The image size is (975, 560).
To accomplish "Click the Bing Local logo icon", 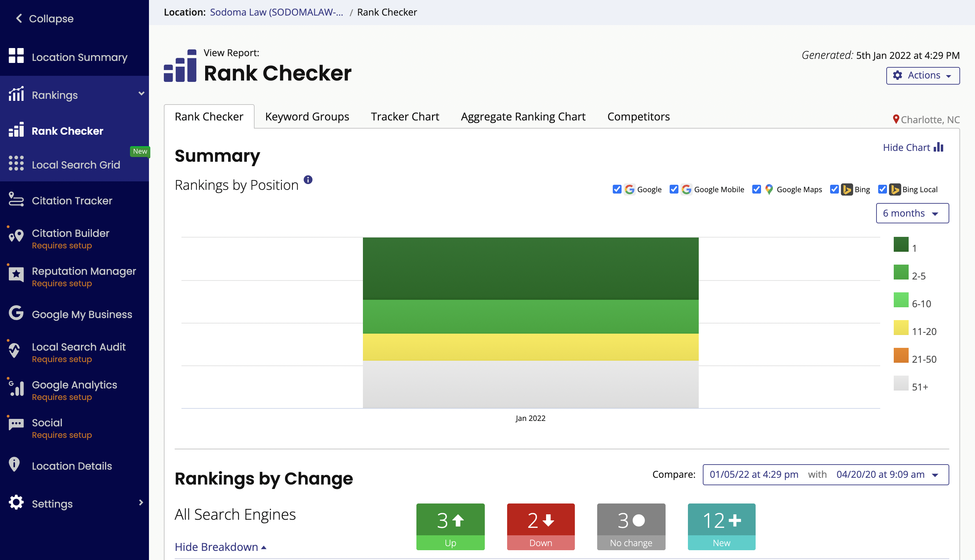I will point(894,189).
